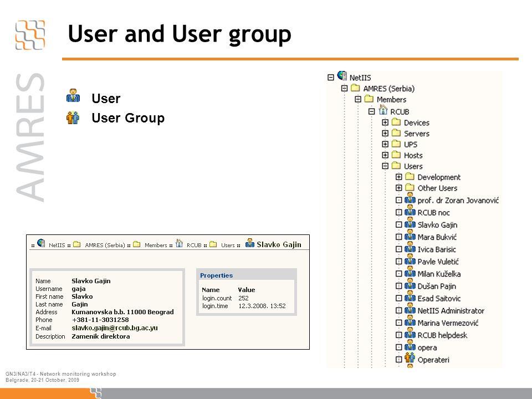Image resolution: width=532 pixels, height=399 pixels.
Task: Click the Properties panel heading
Action: pos(217,275)
